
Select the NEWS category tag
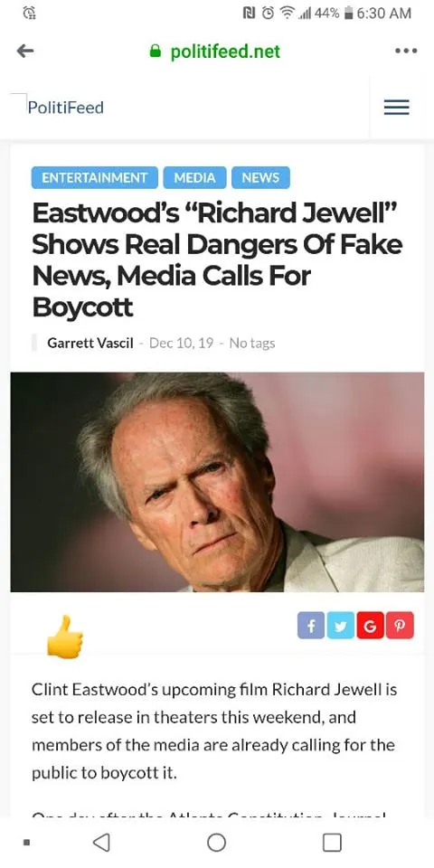coord(260,178)
